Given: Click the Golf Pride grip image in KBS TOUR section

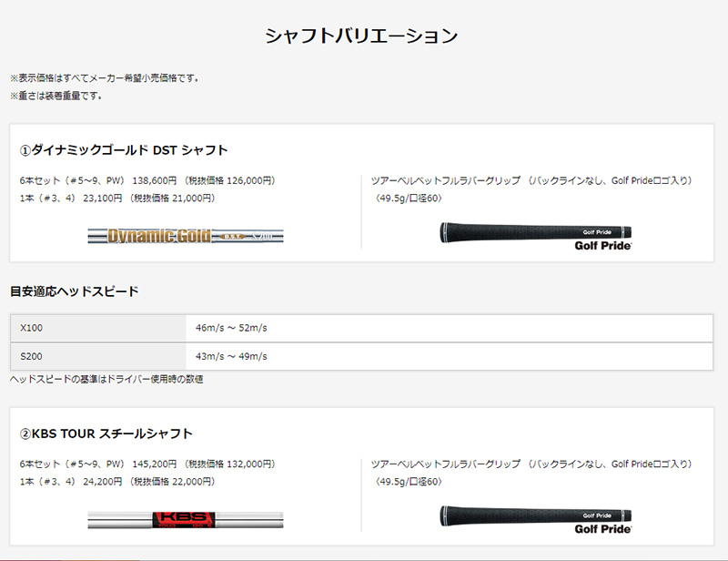Looking at the screenshot, I should pos(536,520).
